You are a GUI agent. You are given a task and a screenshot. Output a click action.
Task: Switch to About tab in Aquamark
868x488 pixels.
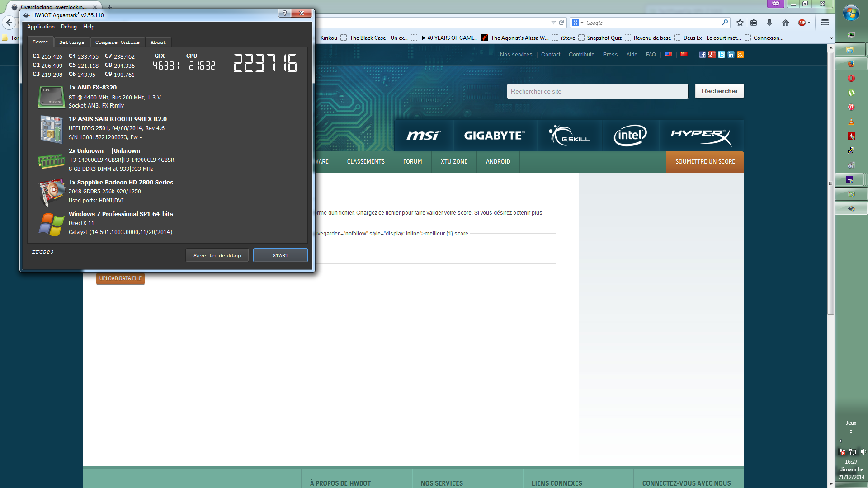pos(158,42)
